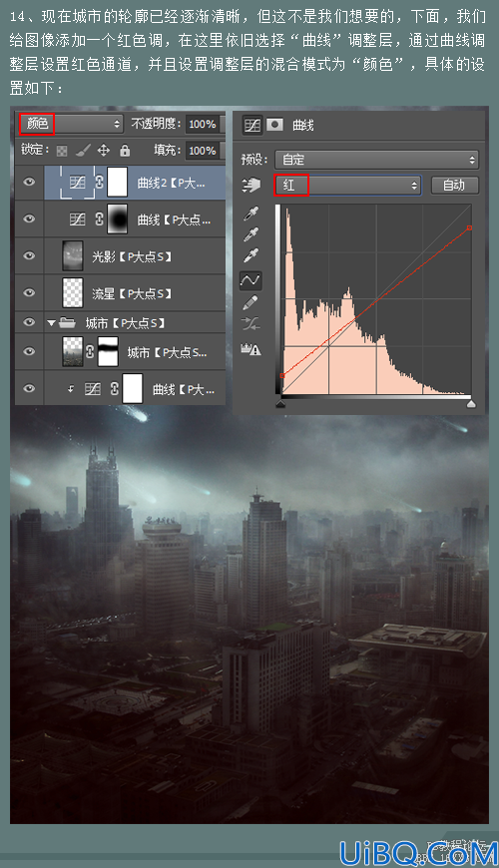Image resolution: width=499 pixels, height=868 pixels.
Task: Select the 城市【P大点S】 group name
Action: click(125, 322)
